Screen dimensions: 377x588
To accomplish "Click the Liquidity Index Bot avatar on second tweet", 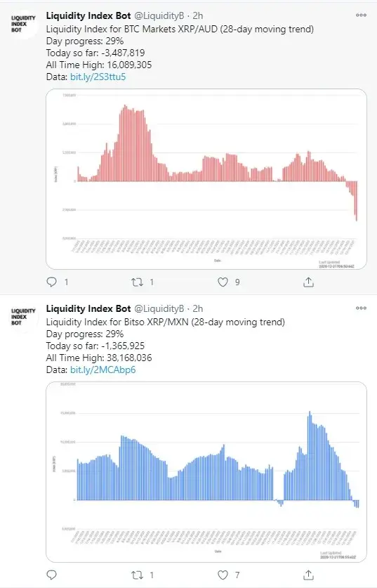I will (23, 317).
